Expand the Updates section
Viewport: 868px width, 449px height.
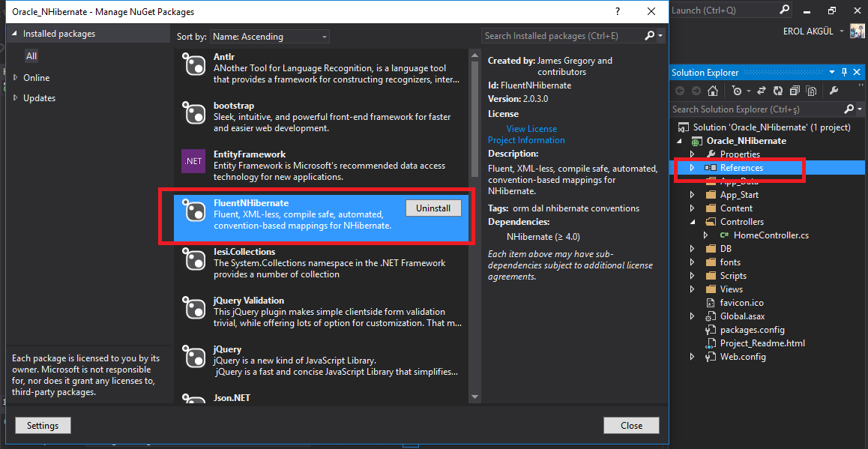(16, 98)
